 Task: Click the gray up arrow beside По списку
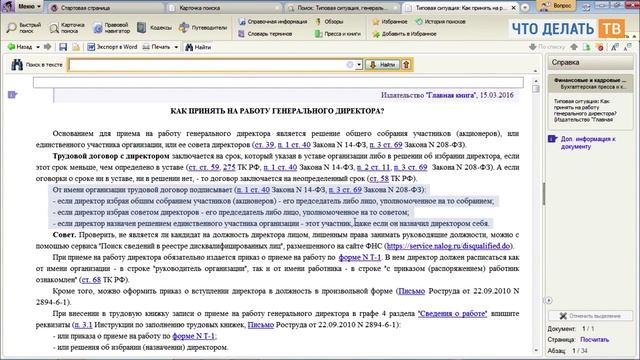click(x=574, y=47)
